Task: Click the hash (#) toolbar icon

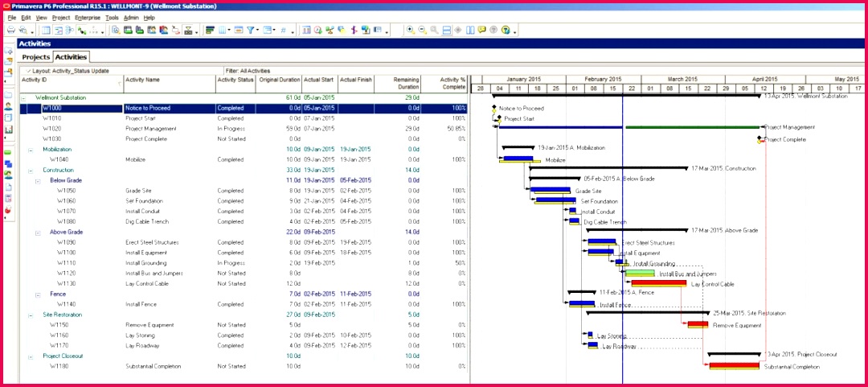Action: pyautogui.click(x=283, y=30)
